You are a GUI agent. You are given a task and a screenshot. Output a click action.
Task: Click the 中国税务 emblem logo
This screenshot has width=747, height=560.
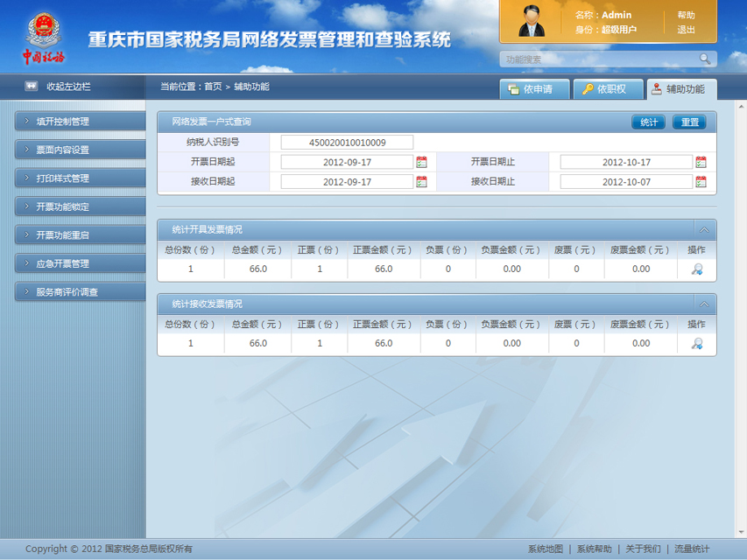pos(44,38)
